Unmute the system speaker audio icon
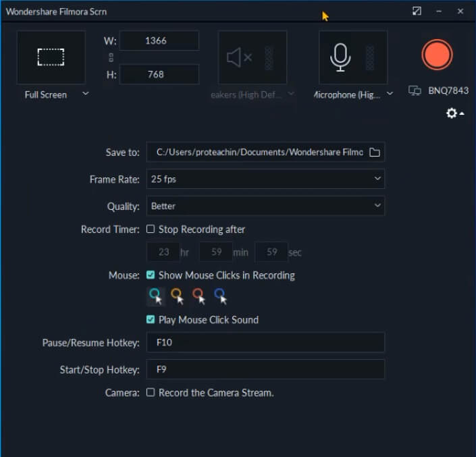The height and width of the screenshot is (457, 476). 240,57
